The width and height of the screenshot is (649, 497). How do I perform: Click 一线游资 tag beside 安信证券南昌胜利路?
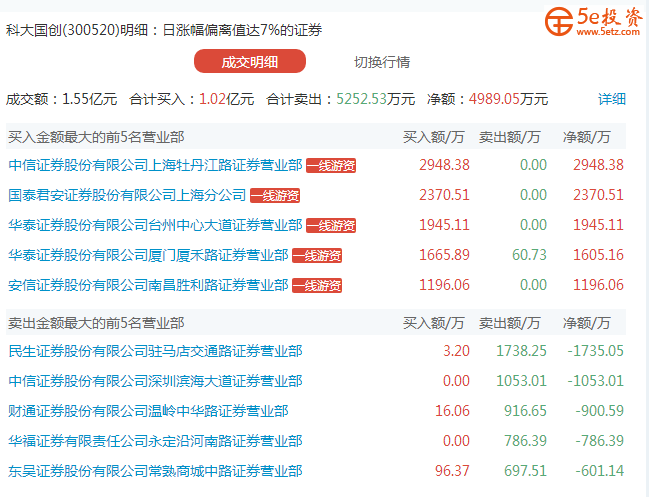pos(317,286)
